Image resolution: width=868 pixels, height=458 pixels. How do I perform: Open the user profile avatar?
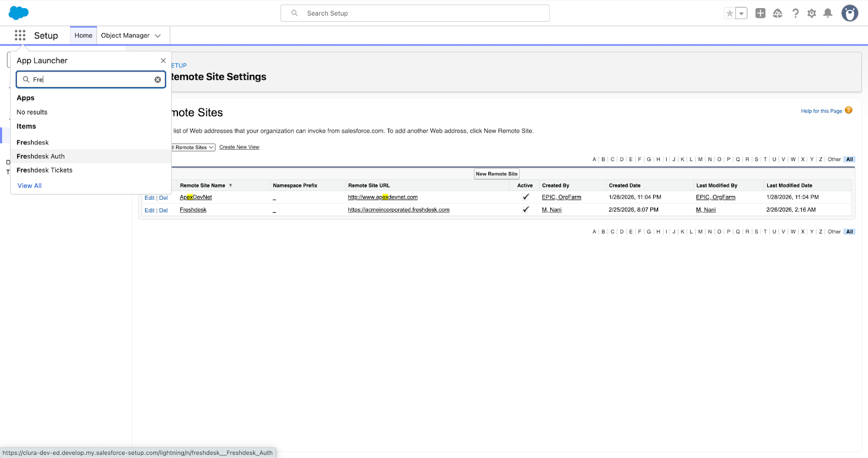coord(850,13)
